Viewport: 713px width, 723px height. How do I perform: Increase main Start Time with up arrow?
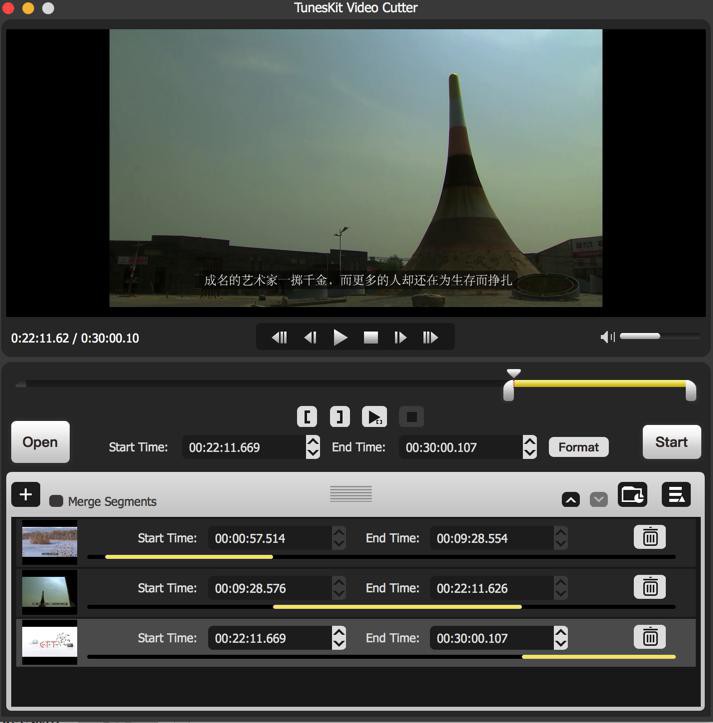click(x=313, y=441)
